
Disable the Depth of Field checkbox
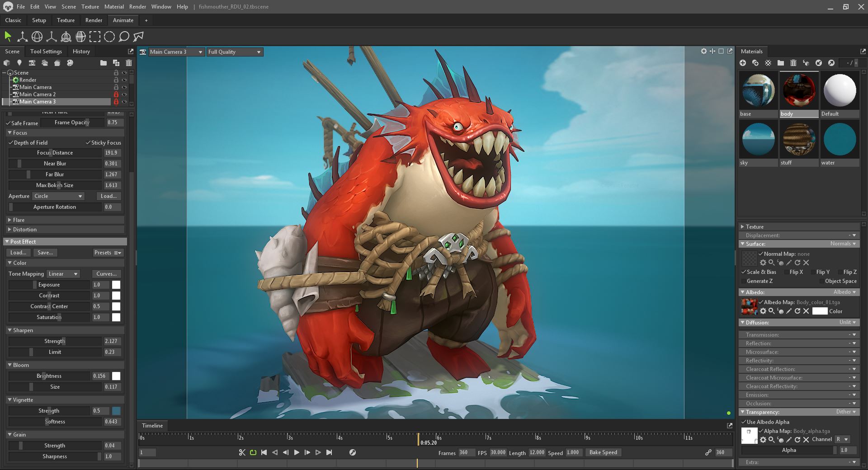point(11,143)
